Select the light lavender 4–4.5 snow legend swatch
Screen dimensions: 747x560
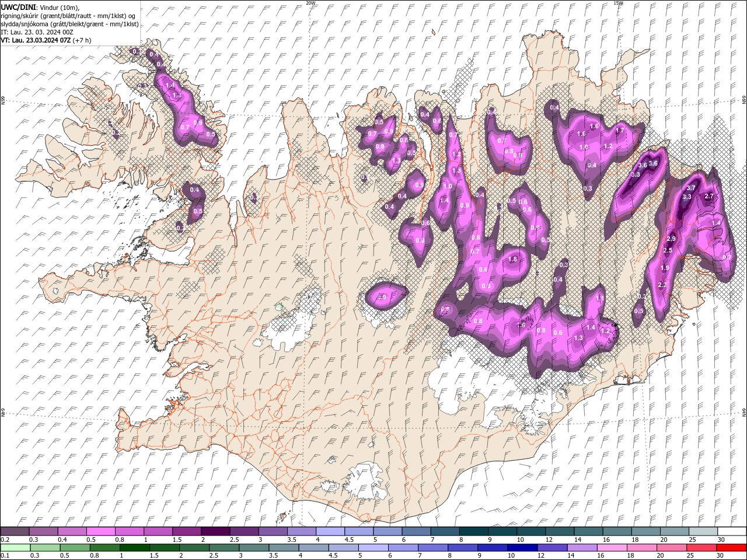pos(330,531)
